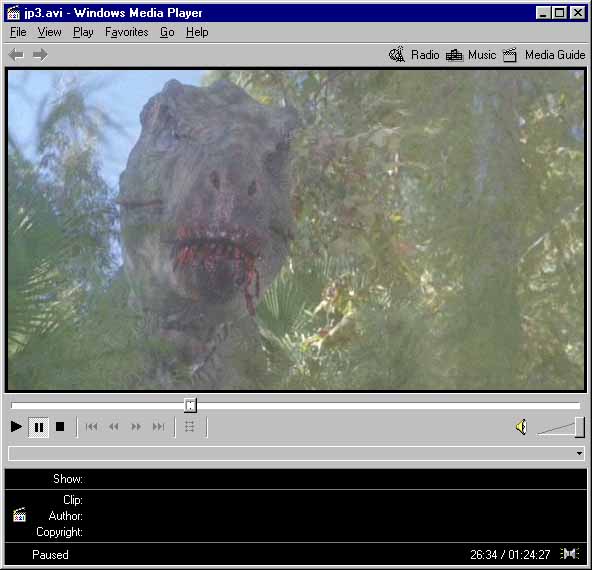Click the fast forward button
592x570 pixels.
(136, 427)
